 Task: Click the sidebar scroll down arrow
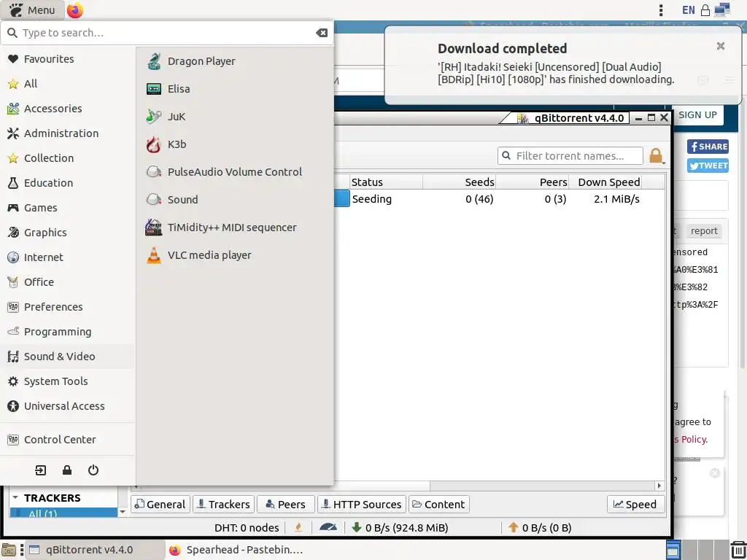point(123,512)
